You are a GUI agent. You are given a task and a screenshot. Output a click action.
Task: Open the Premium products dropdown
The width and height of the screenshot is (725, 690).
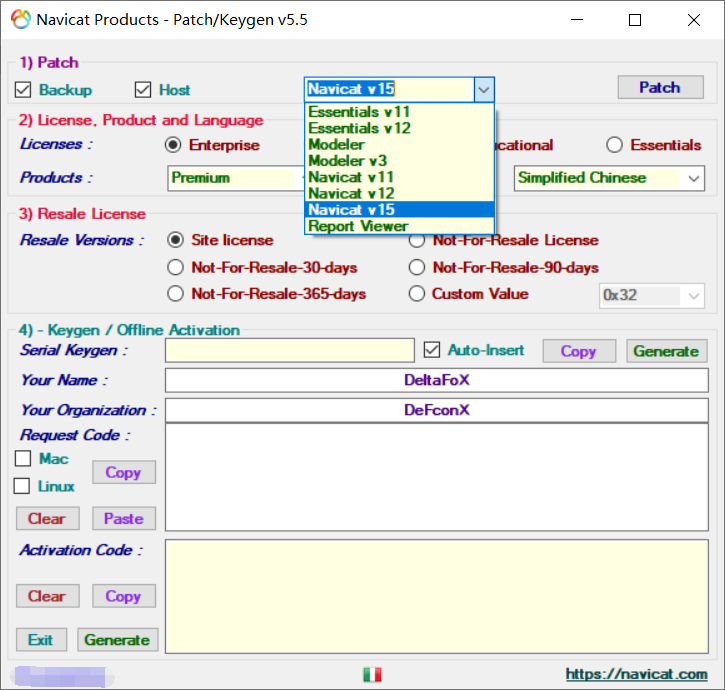[x=236, y=178]
